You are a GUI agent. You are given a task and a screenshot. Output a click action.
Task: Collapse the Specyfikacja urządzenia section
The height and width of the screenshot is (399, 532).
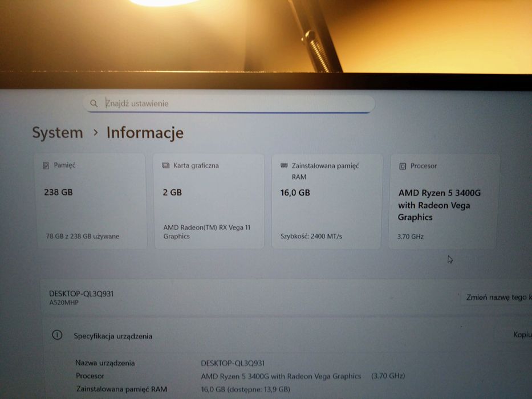(287, 336)
